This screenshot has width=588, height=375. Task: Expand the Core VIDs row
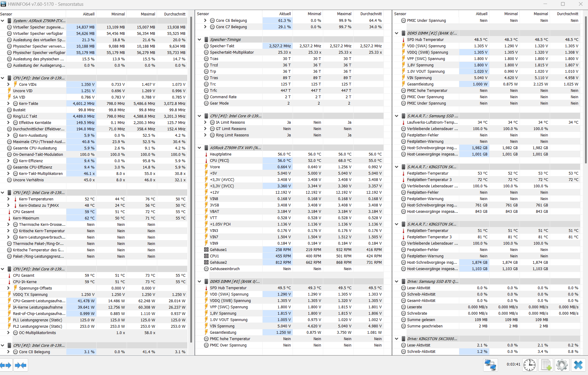point(8,85)
